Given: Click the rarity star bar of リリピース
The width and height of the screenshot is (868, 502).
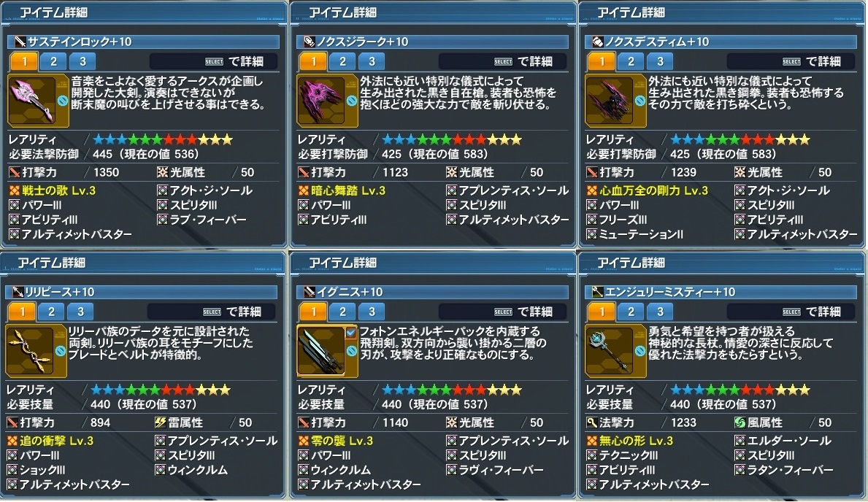Looking at the screenshot, I should pyautogui.click(x=161, y=390).
